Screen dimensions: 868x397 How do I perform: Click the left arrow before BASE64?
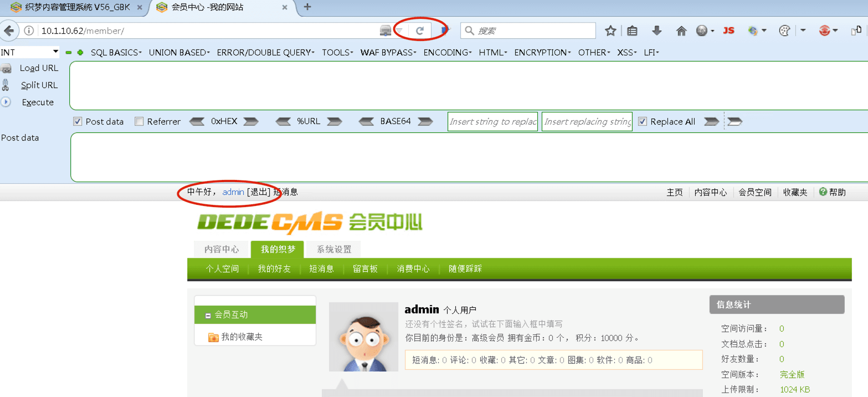pyautogui.click(x=366, y=121)
